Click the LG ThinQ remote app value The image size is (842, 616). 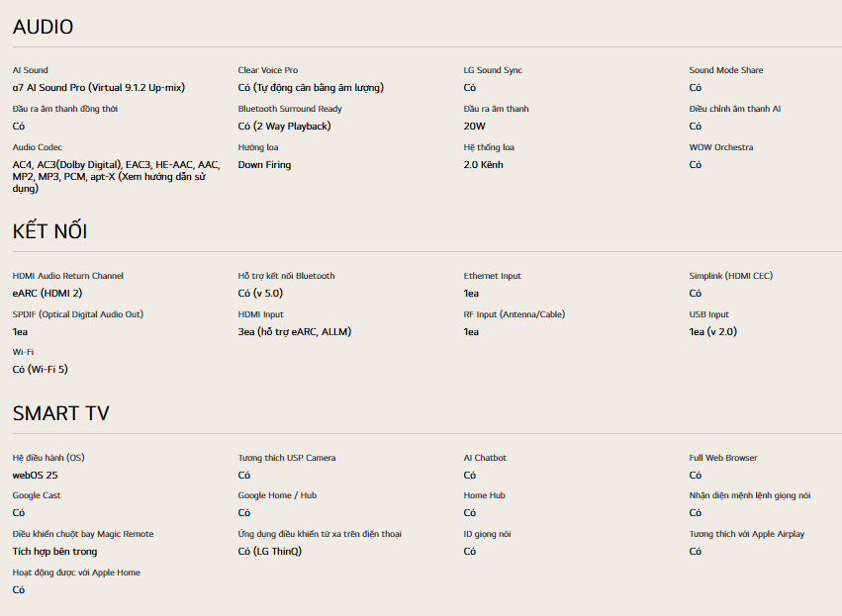(x=269, y=552)
